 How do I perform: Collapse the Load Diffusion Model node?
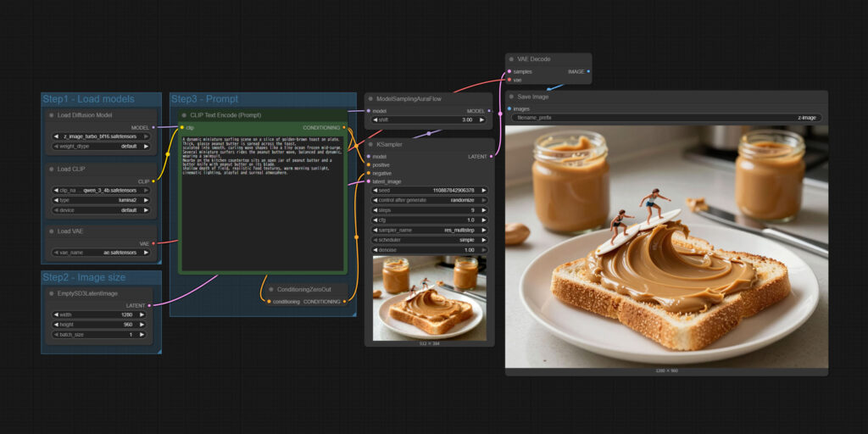tap(51, 115)
